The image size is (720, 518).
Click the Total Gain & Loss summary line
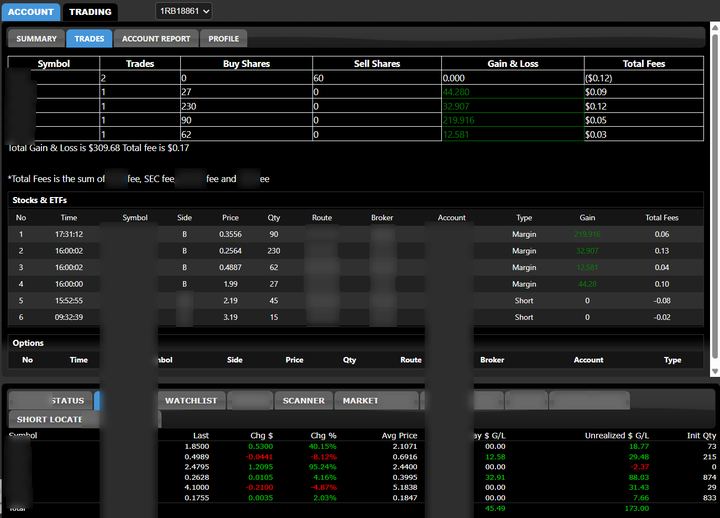99,148
